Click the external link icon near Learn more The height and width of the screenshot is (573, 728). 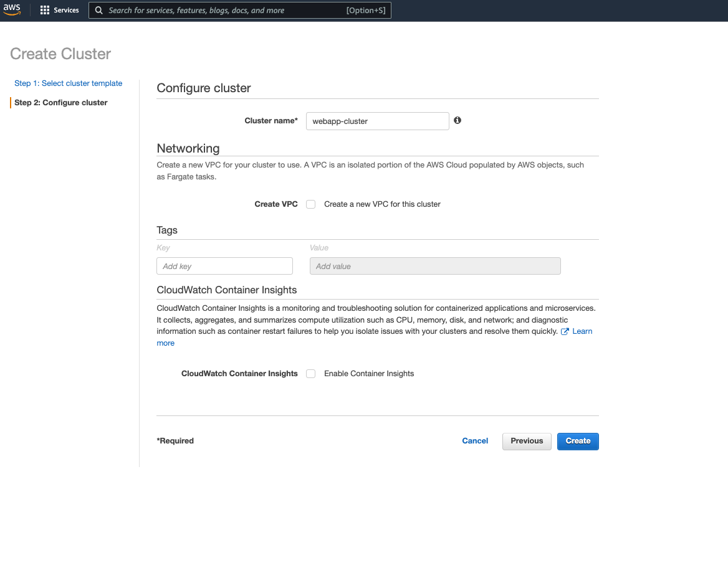[567, 331]
